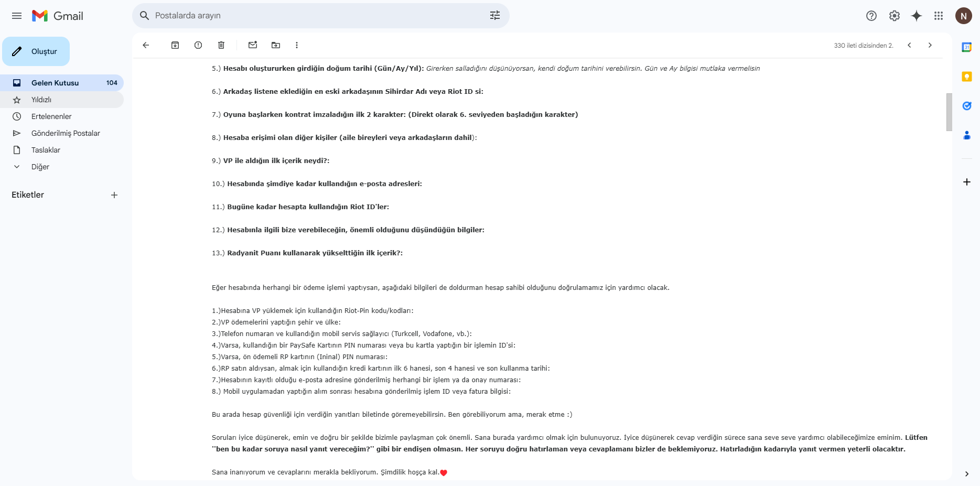This screenshot has height=486, width=980.
Task: Click the vertical scrollbar thumb
Action: pyautogui.click(x=949, y=112)
